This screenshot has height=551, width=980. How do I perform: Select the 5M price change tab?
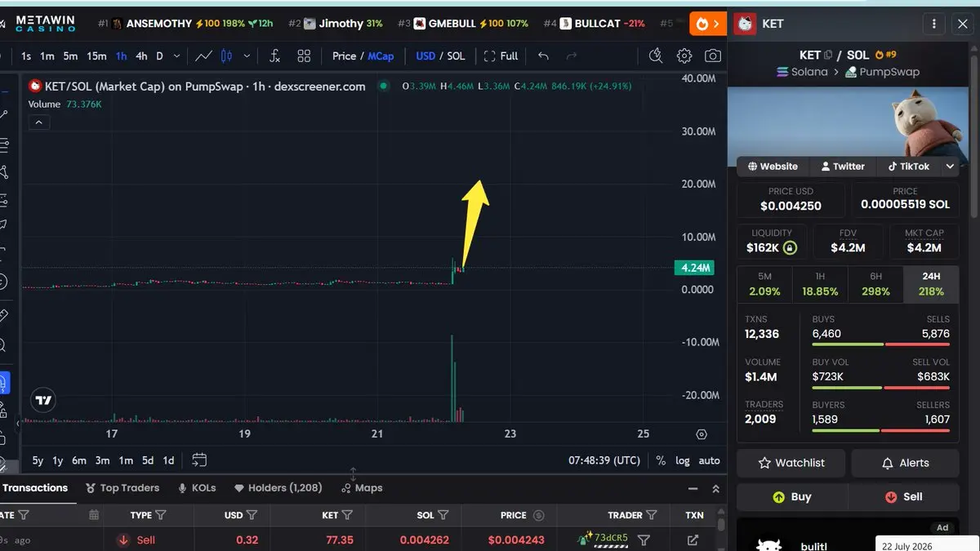[x=764, y=284]
